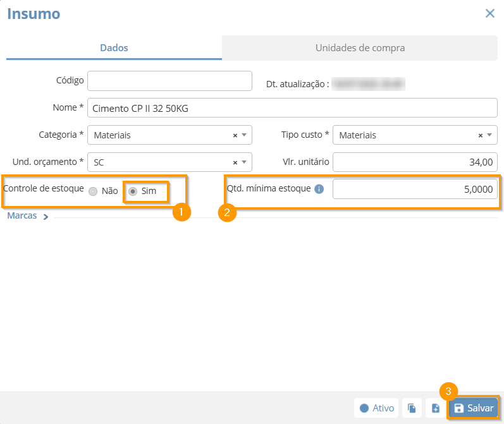The image size is (504, 424).
Task: Click into the Código field
Action: click(x=169, y=81)
